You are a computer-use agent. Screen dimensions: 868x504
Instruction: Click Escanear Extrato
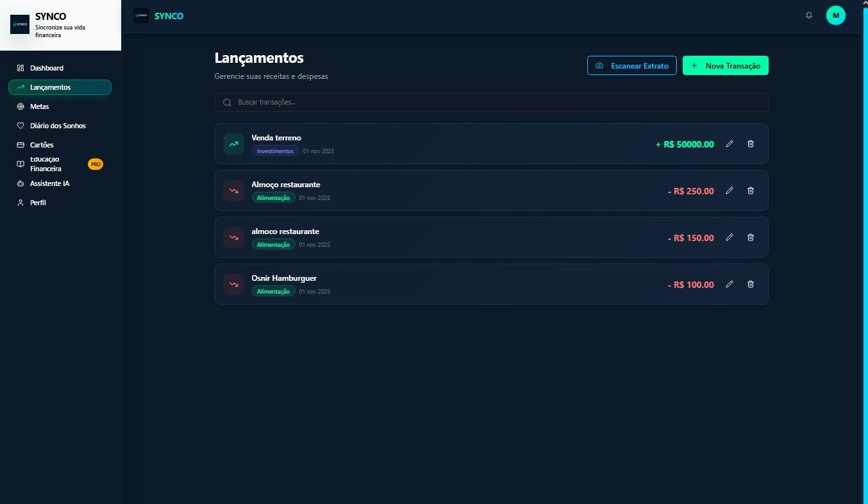click(x=631, y=65)
